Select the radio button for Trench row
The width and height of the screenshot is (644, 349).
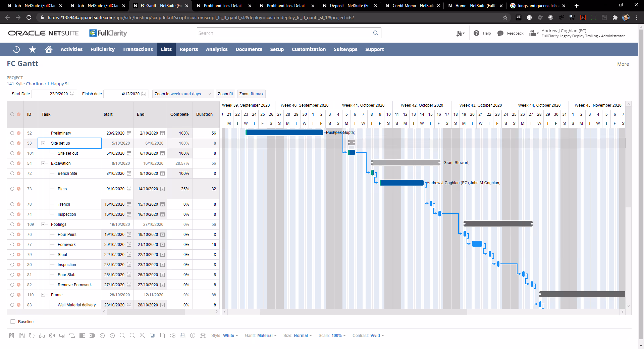pyautogui.click(x=12, y=204)
